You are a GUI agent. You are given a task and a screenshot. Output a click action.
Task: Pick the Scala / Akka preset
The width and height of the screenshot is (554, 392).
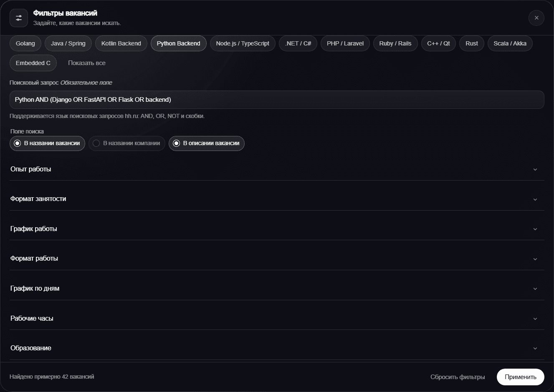510,43
